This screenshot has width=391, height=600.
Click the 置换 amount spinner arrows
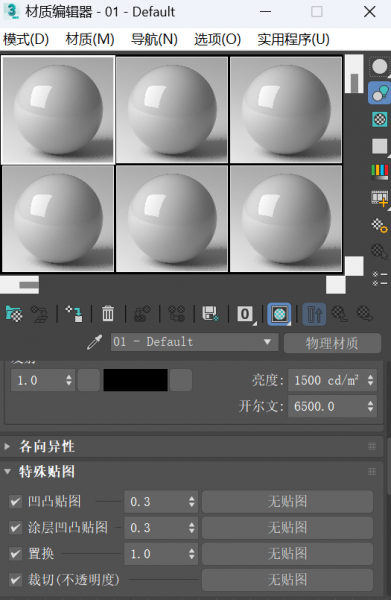click(x=192, y=554)
